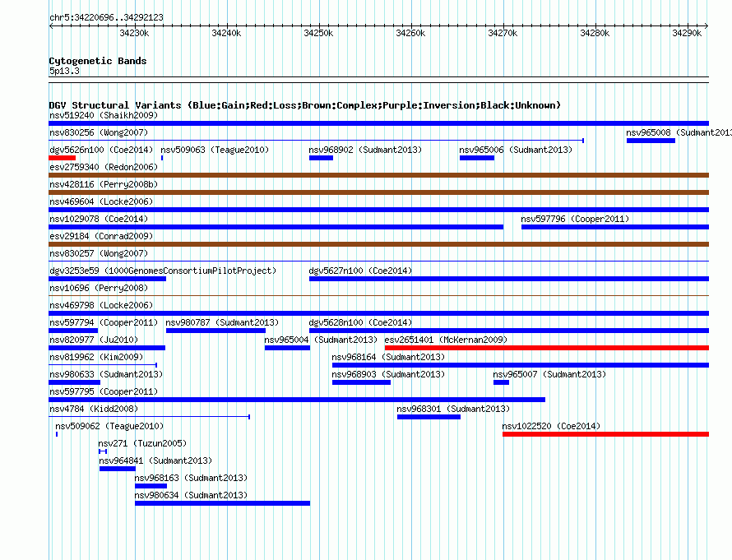
Task: Click the blue nsv968903 gain bar
Action: tap(361, 382)
